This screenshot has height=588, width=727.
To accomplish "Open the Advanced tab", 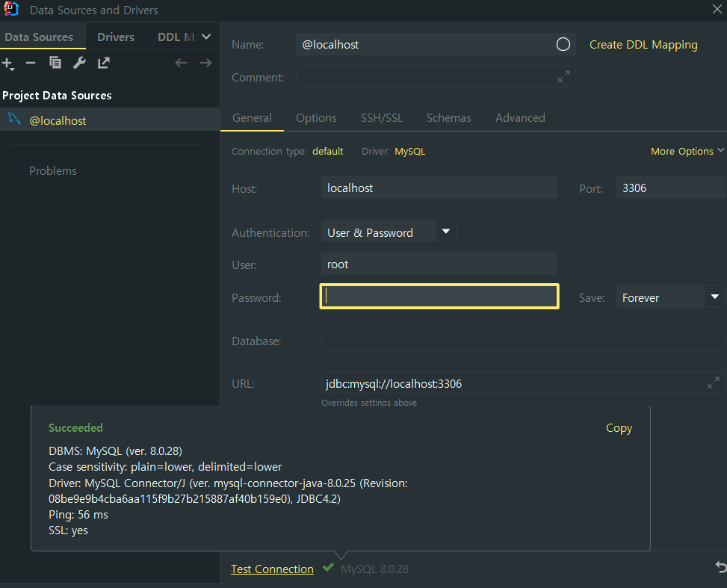I will click(520, 118).
